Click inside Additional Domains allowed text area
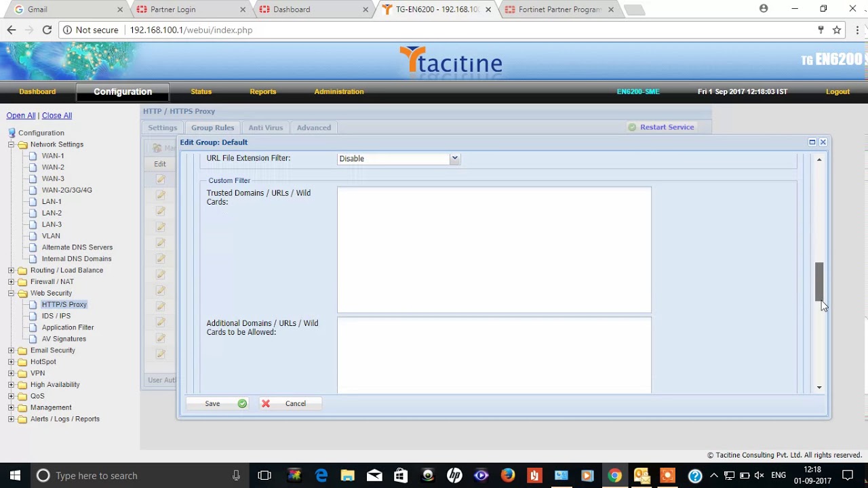The height and width of the screenshot is (488, 868). pos(494,355)
